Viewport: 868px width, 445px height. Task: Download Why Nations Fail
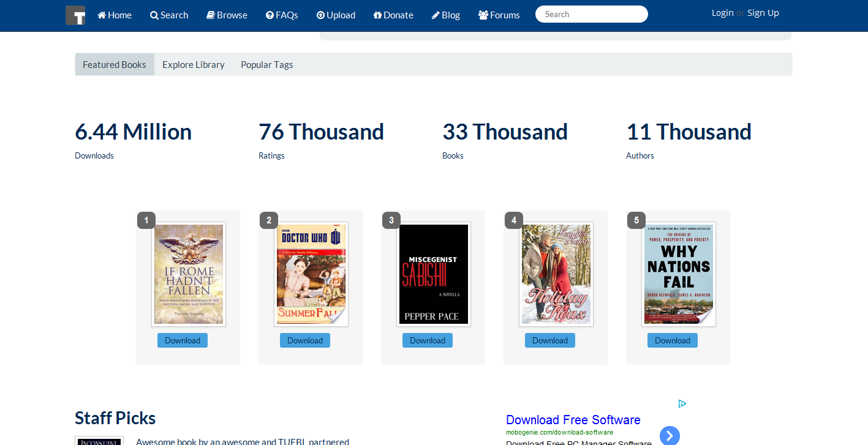click(673, 340)
